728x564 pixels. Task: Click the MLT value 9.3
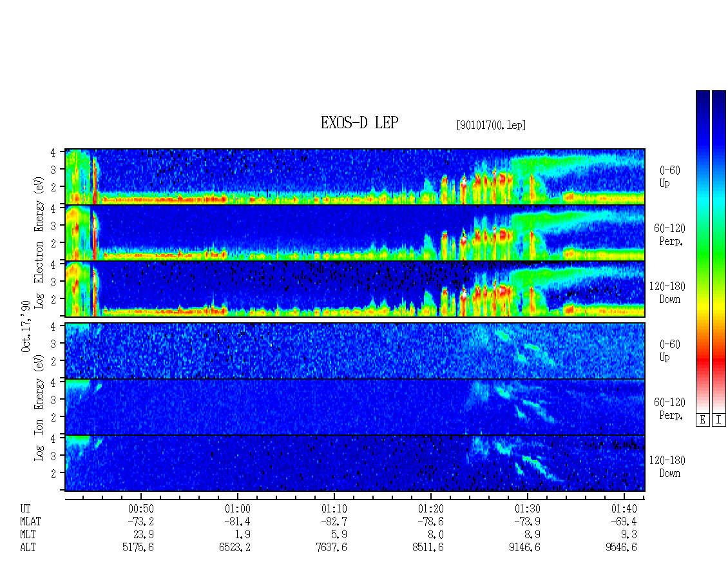tap(629, 535)
